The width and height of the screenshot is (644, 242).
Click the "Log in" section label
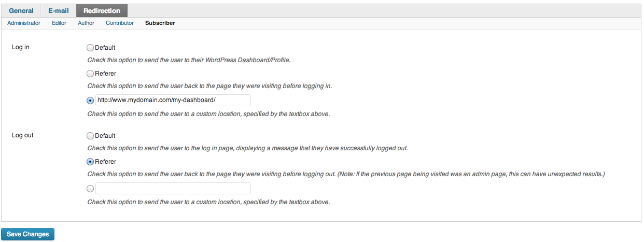[x=21, y=47]
